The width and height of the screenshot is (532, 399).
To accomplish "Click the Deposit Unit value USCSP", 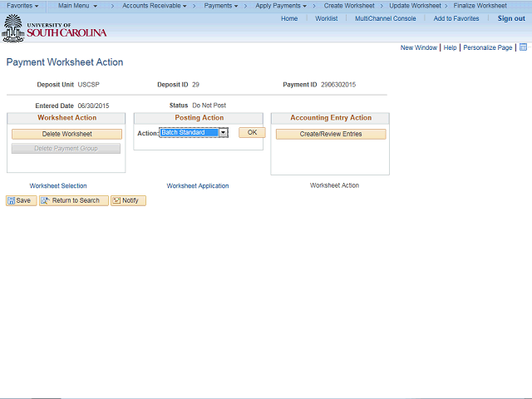I will coord(89,85).
